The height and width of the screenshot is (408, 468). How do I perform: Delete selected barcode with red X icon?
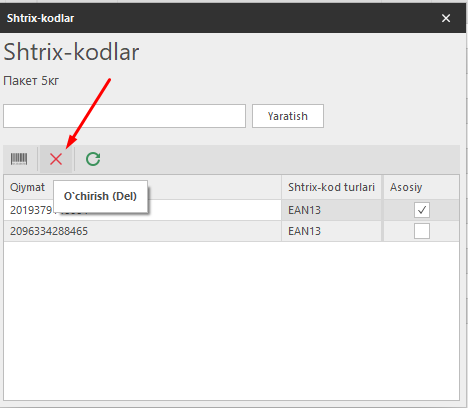(56, 159)
